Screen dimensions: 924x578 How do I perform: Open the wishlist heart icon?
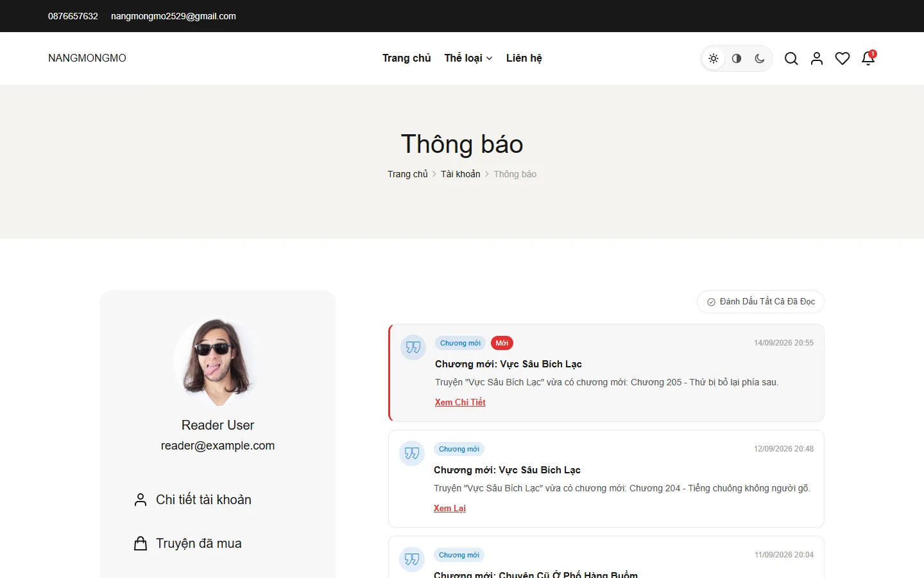tap(843, 58)
